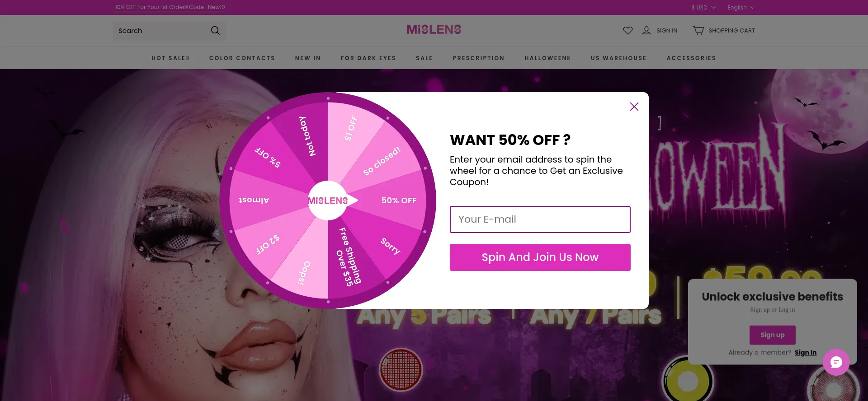The height and width of the screenshot is (401, 868).
Task: Click the Sign up button
Action: [x=772, y=335]
